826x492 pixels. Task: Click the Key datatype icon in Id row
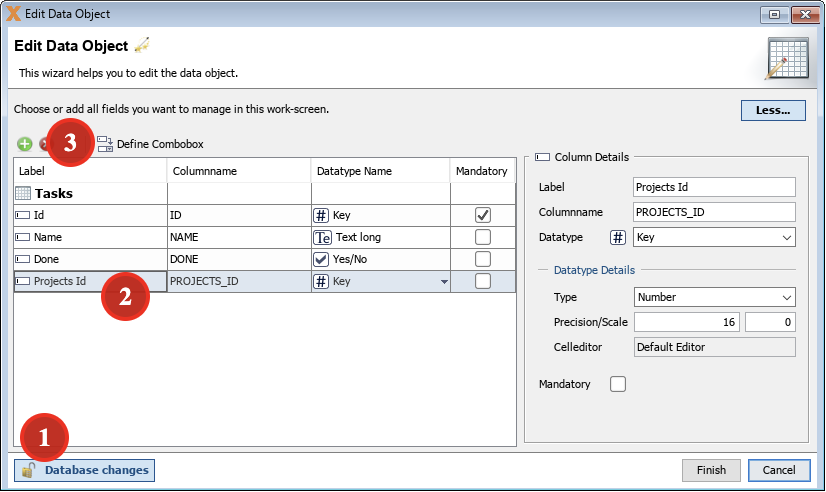[x=321, y=215]
